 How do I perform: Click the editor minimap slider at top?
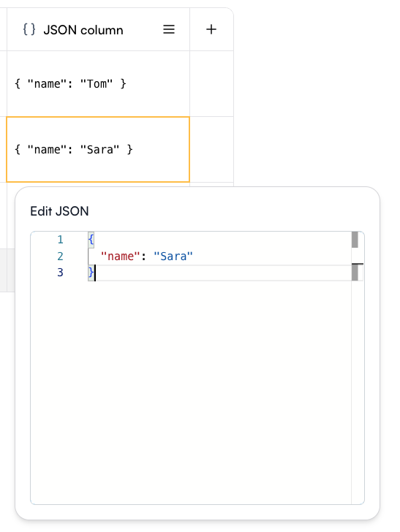(355, 240)
